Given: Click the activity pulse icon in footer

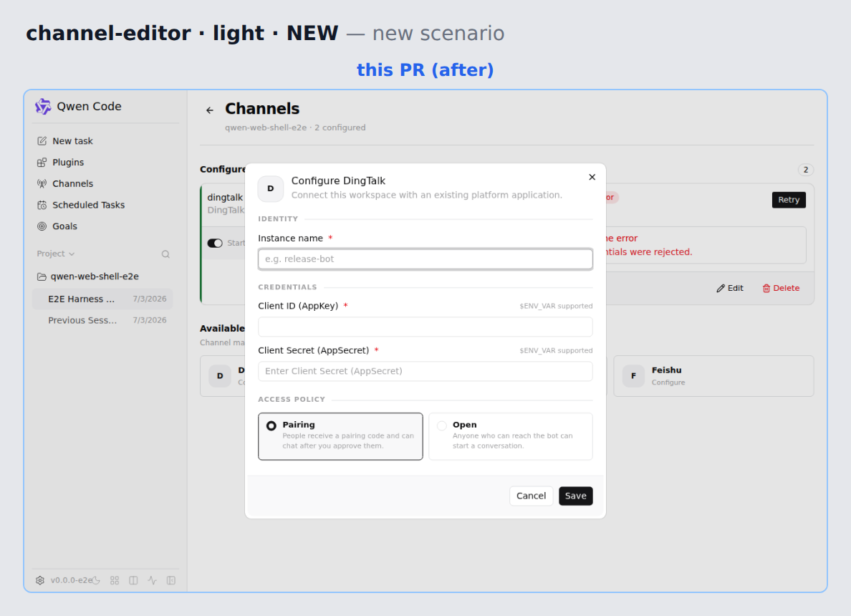Looking at the screenshot, I should coord(153,580).
